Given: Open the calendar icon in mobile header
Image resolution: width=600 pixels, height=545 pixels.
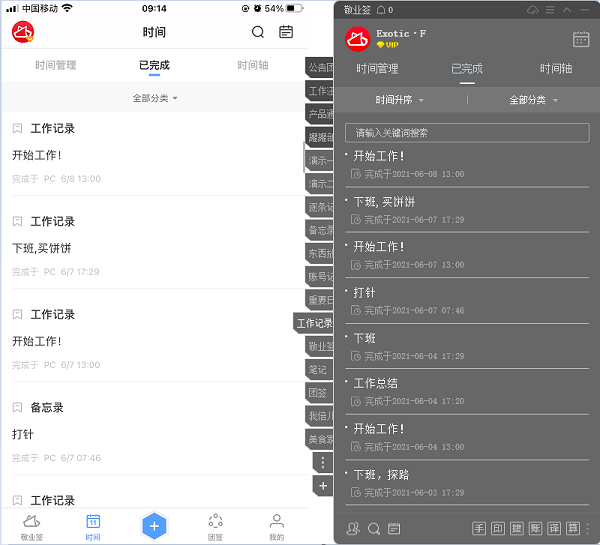Looking at the screenshot, I should [x=286, y=32].
